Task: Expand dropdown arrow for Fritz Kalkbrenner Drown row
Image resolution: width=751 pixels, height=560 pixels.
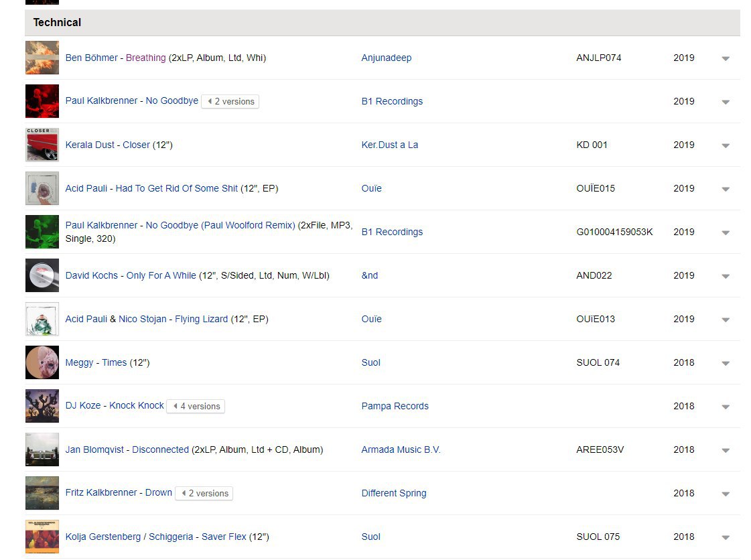Action: pos(726,494)
